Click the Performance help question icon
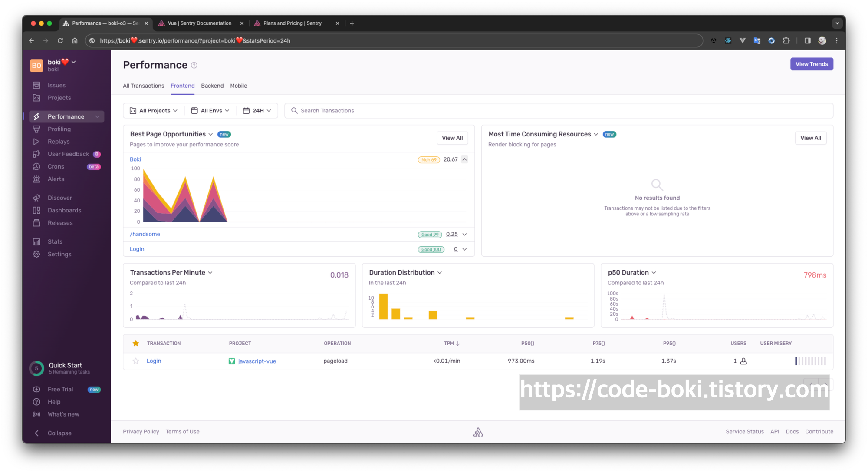This screenshot has height=473, width=868. pos(194,65)
